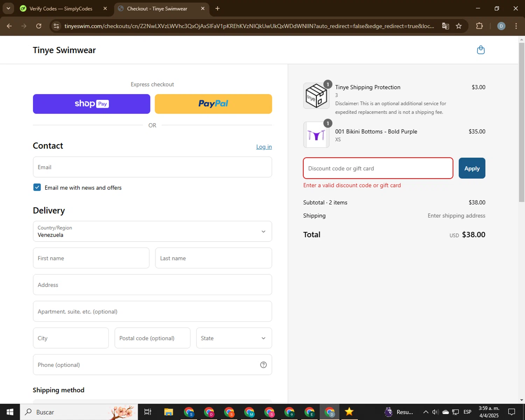This screenshot has width=525, height=420.
Task: Close the Verify Codes tab
Action: tap(105, 8)
